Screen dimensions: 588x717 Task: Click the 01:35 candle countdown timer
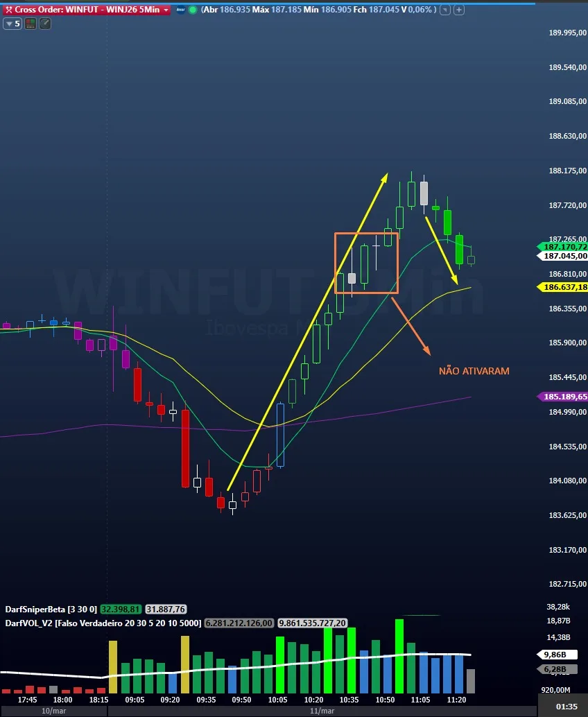tap(567, 707)
